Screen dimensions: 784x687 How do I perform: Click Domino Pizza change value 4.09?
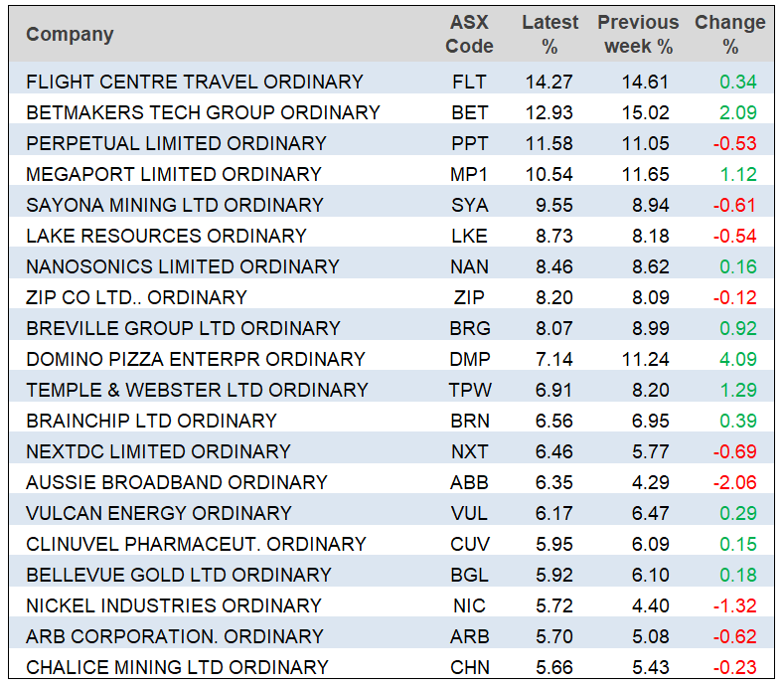738,359
